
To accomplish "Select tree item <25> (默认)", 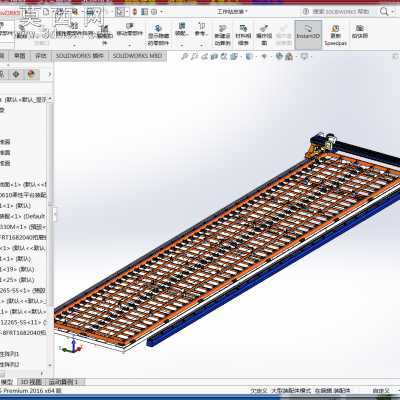I will (x=17, y=280).
